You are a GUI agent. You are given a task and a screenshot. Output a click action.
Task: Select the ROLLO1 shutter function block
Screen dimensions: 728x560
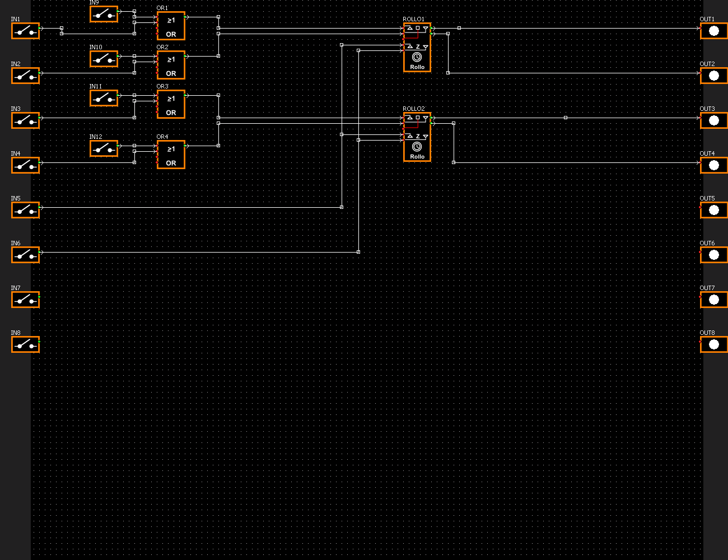coord(417,48)
